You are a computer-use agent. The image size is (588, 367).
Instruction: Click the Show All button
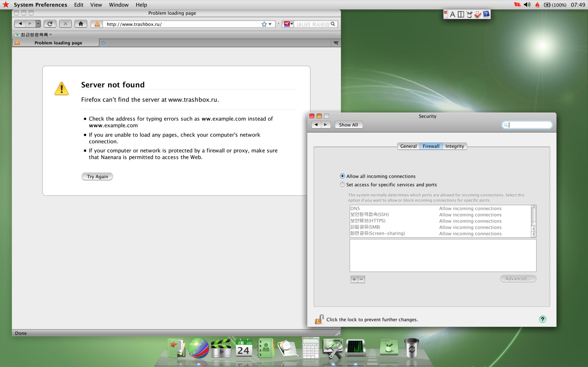point(348,125)
